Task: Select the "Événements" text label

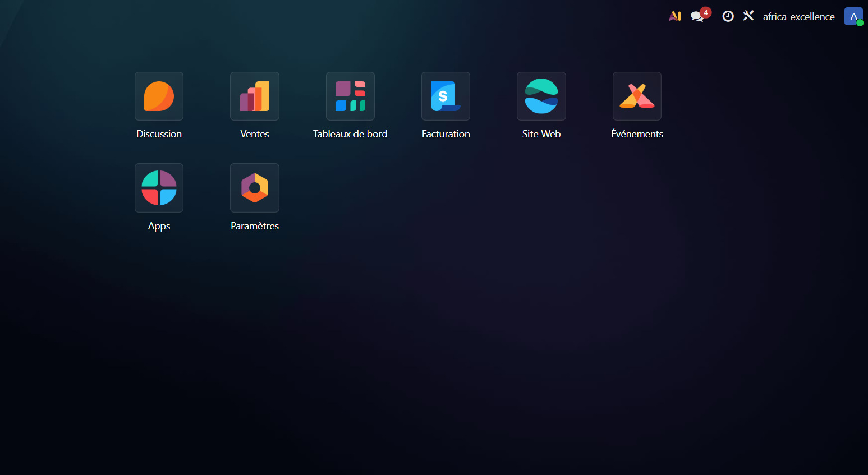Action: coord(637,134)
